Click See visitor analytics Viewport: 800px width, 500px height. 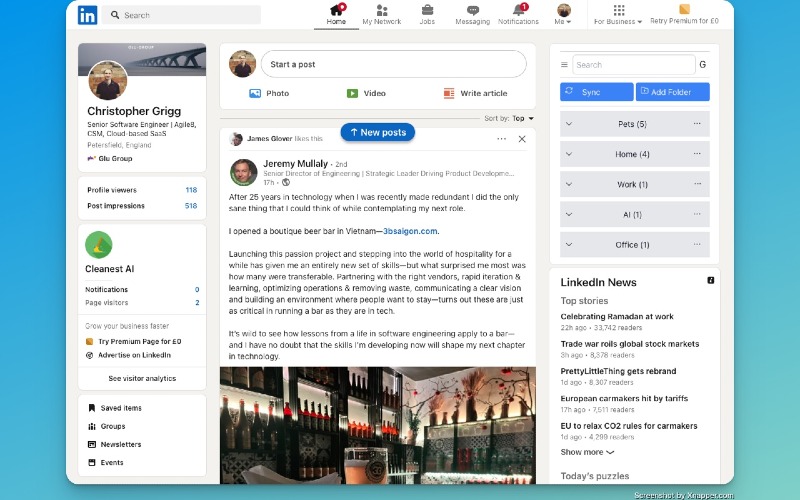[x=142, y=379]
